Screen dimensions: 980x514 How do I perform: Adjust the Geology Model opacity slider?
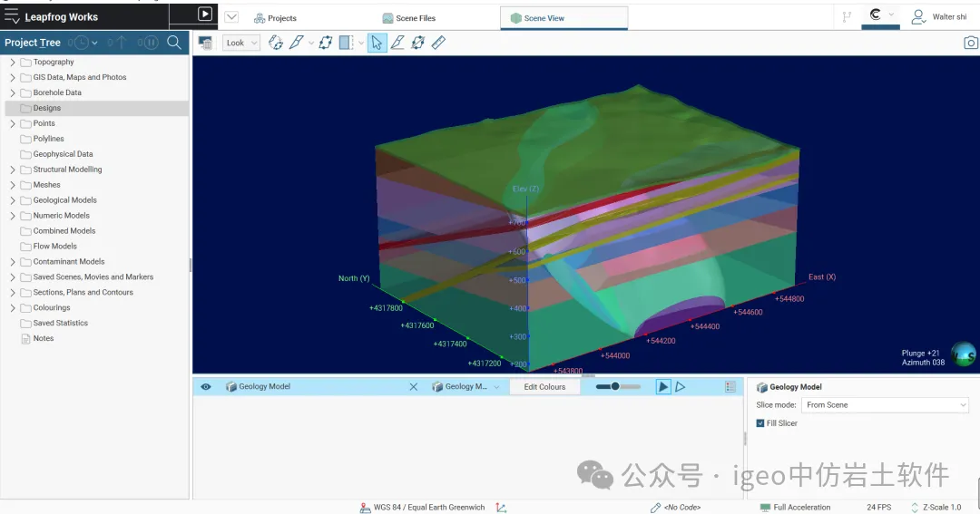click(618, 386)
